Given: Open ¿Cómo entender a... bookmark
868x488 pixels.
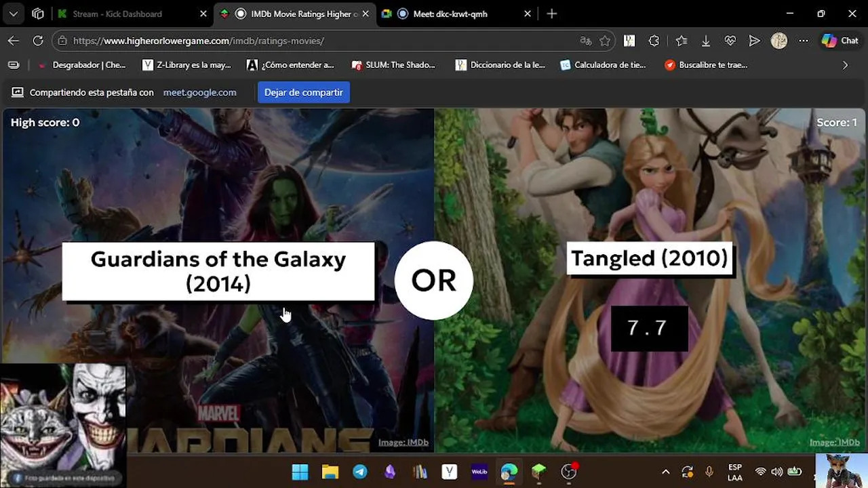Looking at the screenshot, I should [x=290, y=65].
